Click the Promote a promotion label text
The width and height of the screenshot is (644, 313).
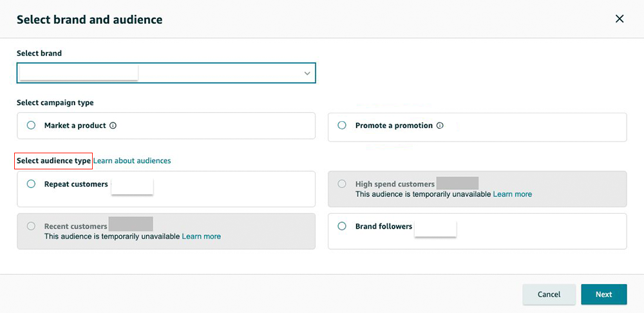393,126
